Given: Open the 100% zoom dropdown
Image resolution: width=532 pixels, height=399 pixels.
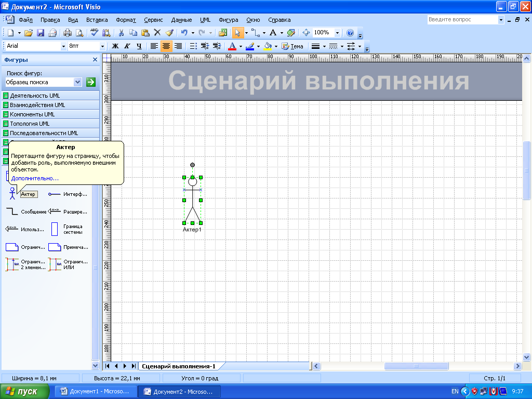Looking at the screenshot, I should pyautogui.click(x=337, y=33).
